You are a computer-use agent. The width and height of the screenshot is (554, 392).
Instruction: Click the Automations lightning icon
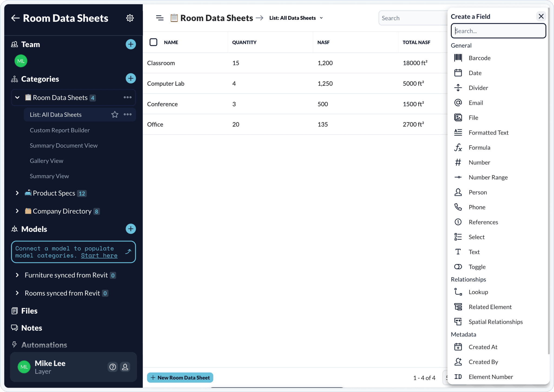coord(14,345)
